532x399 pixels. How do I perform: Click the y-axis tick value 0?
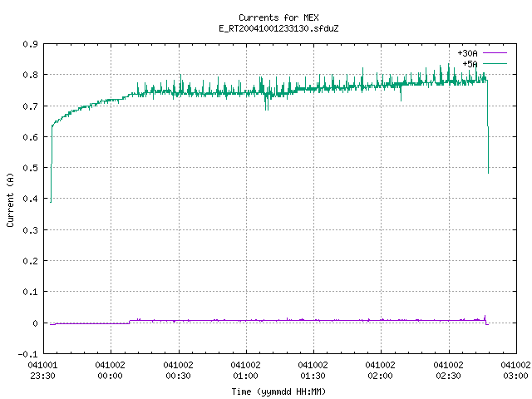click(35, 323)
